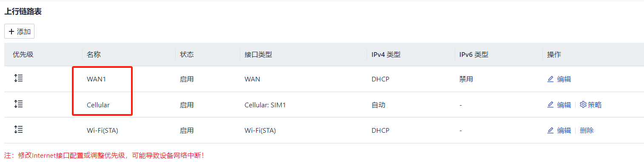Screen dimensions: 644x162
Task: Delete the Wi-Fi(STA) link via 删除
Action: tap(587, 130)
